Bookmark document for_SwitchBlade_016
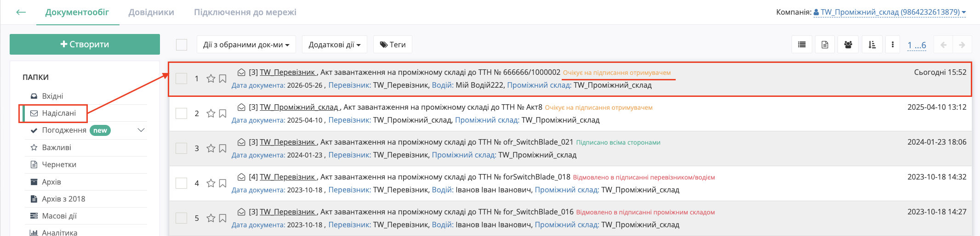This screenshot has width=980, height=236. [222, 218]
